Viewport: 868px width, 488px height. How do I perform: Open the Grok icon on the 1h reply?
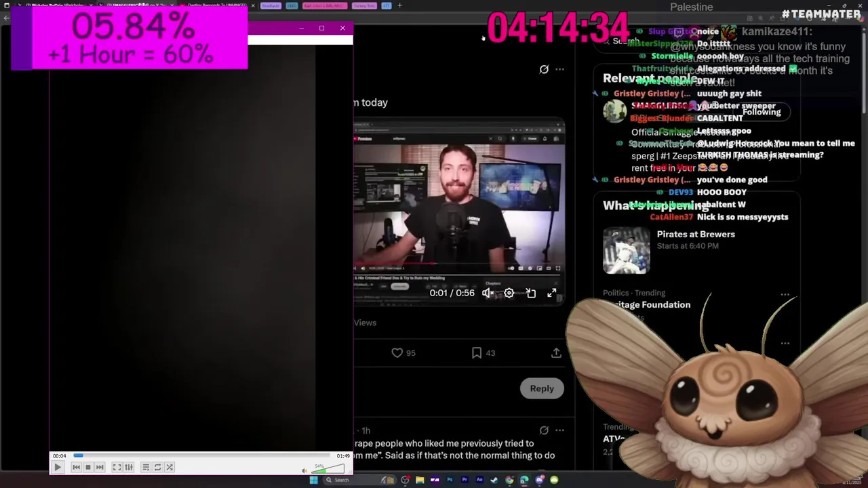point(544,430)
